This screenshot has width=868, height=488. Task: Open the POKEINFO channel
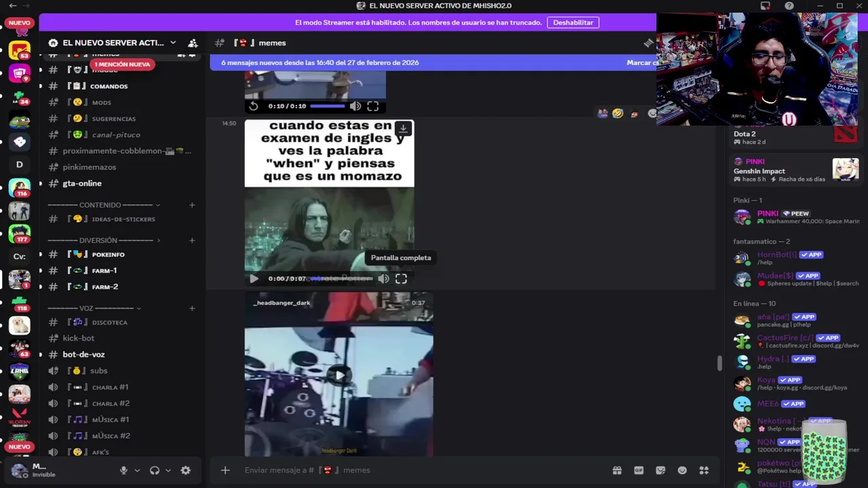(x=122, y=254)
